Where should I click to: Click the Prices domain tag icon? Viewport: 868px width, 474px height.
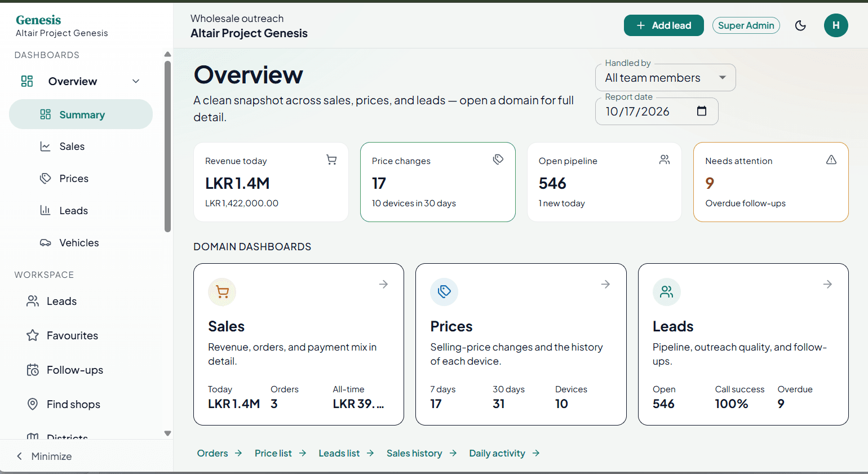pyautogui.click(x=444, y=292)
